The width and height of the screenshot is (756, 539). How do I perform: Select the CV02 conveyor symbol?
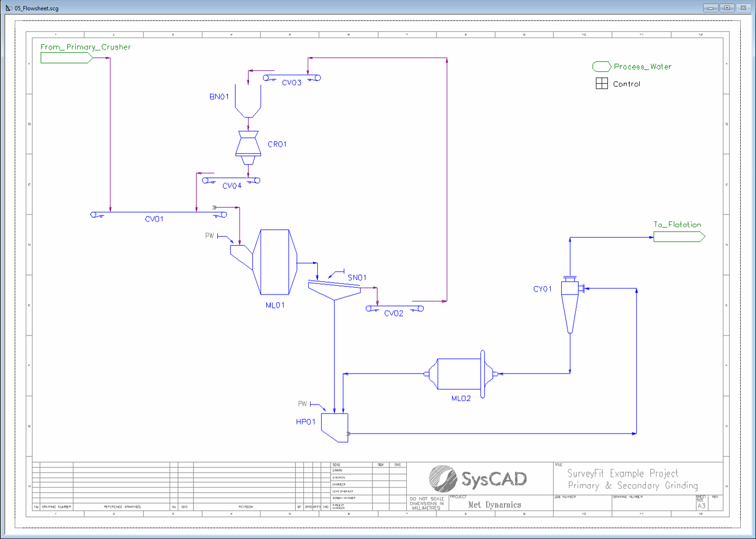[394, 308]
